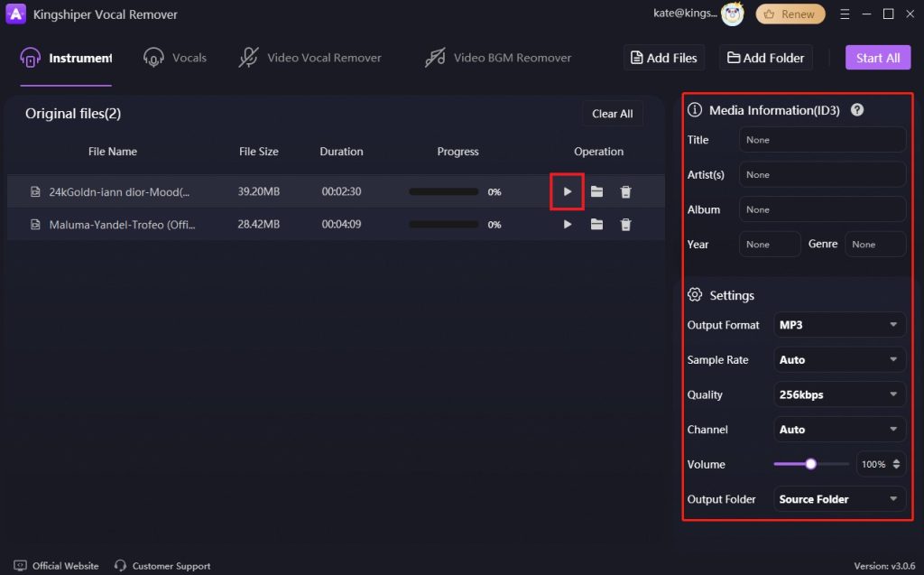Select file name 24kGoldn-iann dior-Mood
The height and width of the screenshot is (575, 924).
pos(119,191)
